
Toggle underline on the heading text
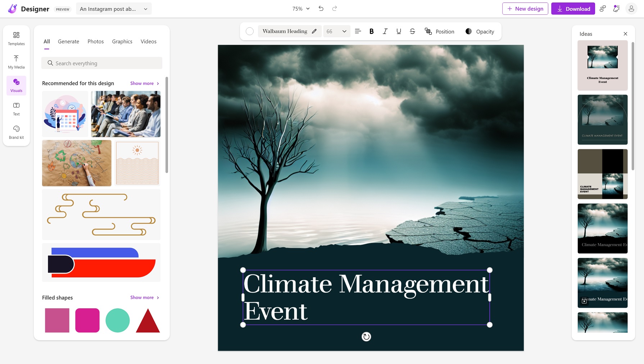399,31
